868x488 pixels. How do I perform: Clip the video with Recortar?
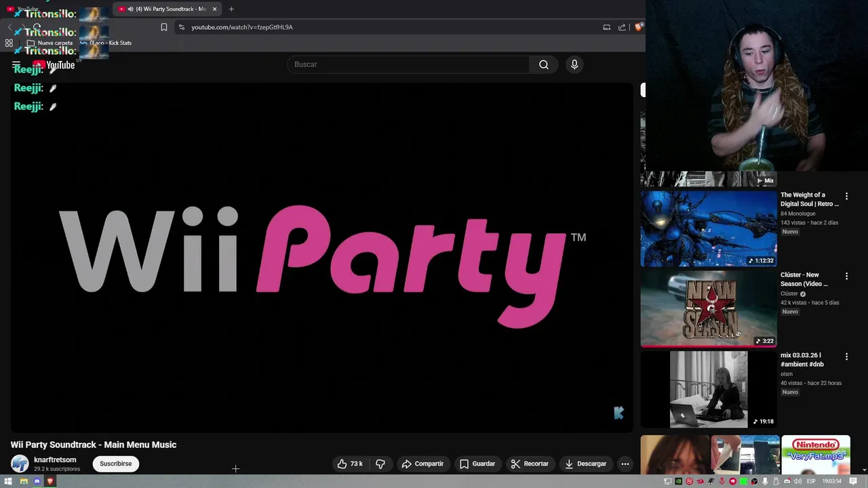(x=530, y=464)
